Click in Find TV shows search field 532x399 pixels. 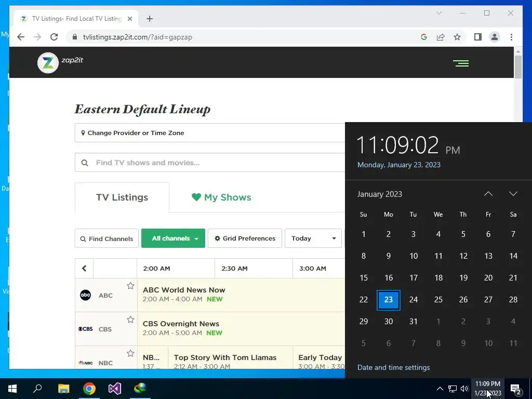pos(210,163)
